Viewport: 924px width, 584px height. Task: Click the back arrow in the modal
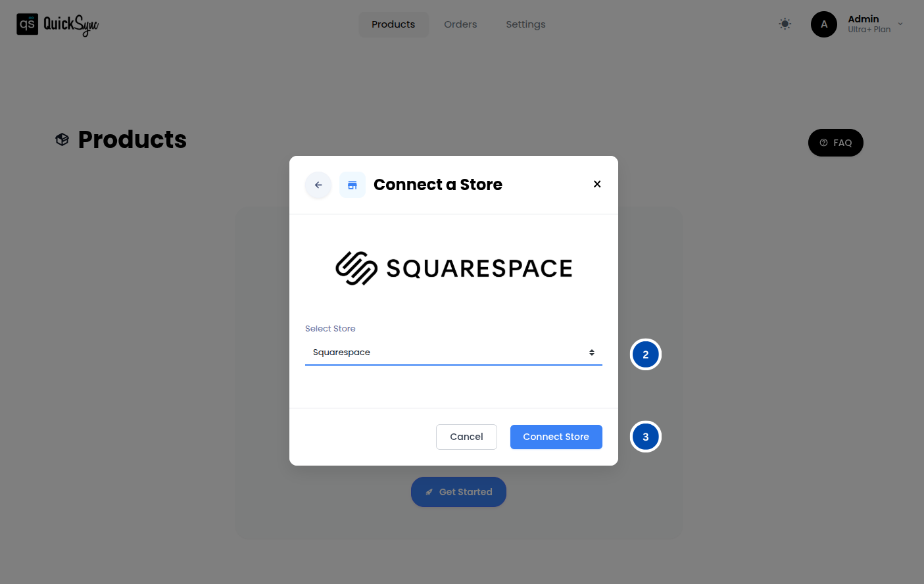318,185
